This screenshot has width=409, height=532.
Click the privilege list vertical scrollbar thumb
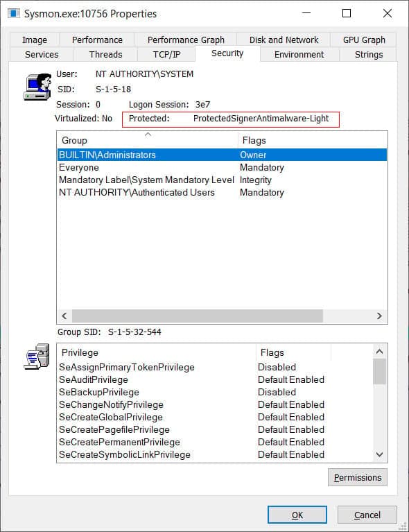[x=379, y=372]
